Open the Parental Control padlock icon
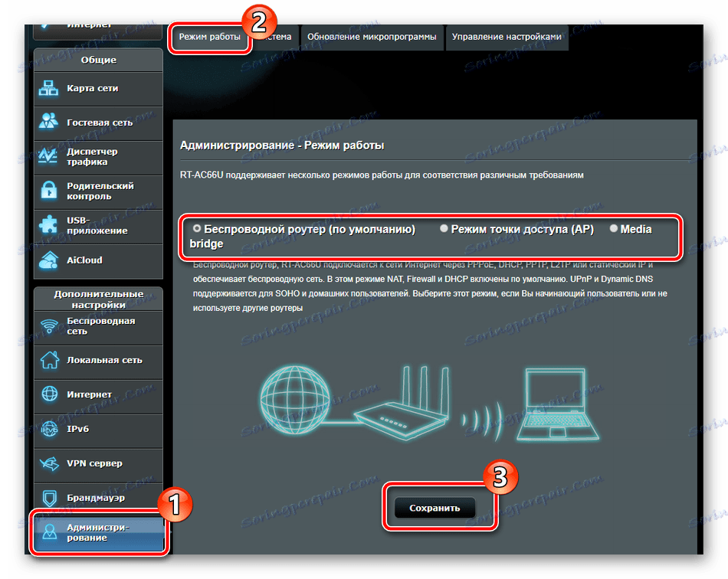This screenshot has width=728, height=579. 48,190
